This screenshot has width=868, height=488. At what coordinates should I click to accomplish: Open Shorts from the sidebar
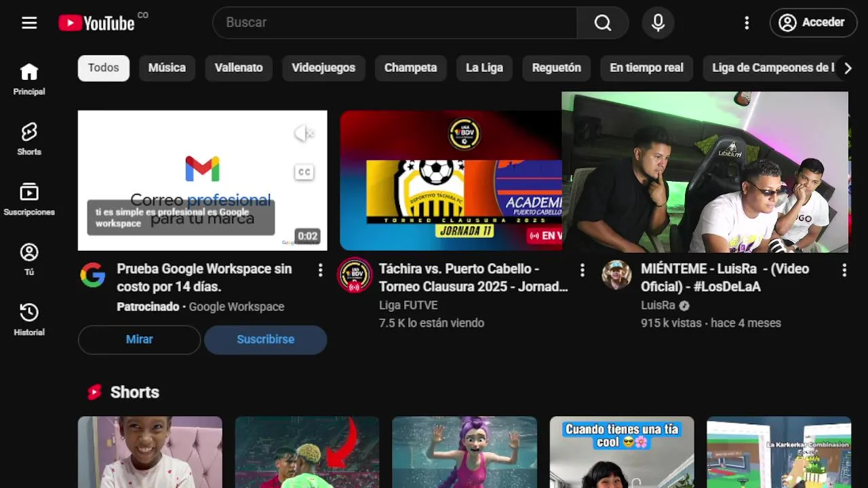coord(29,140)
